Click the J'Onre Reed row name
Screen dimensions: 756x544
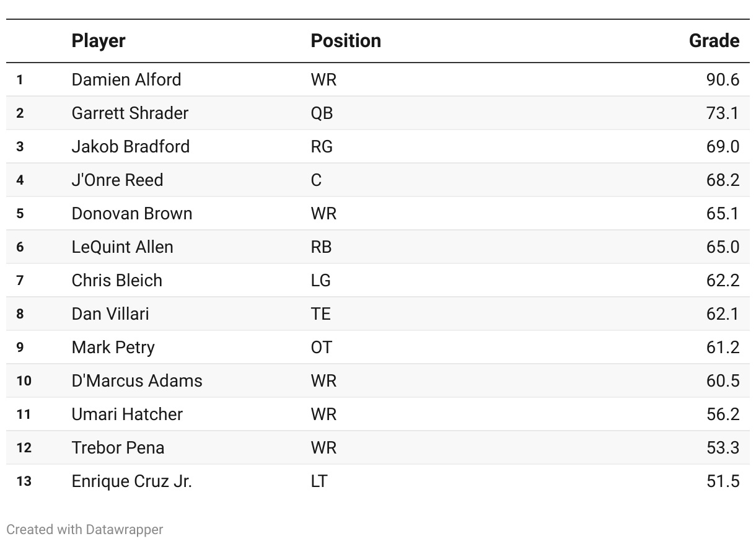click(x=117, y=180)
